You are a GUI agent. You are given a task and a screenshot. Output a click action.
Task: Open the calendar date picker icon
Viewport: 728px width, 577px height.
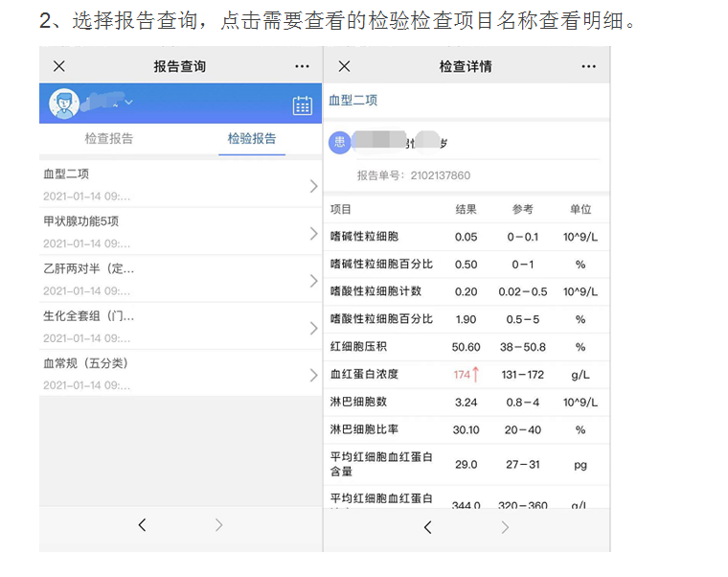coord(302,104)
